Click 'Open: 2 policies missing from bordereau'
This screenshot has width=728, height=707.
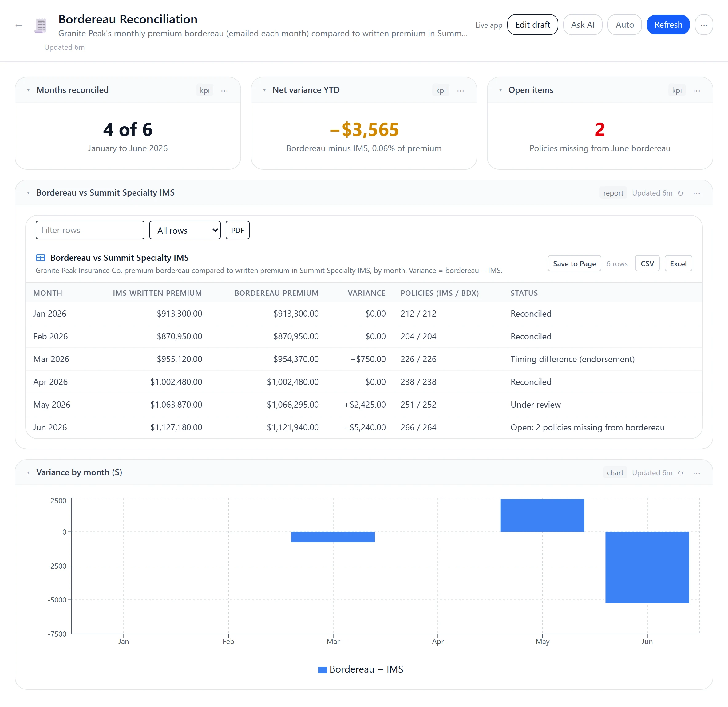coord(587,427)
